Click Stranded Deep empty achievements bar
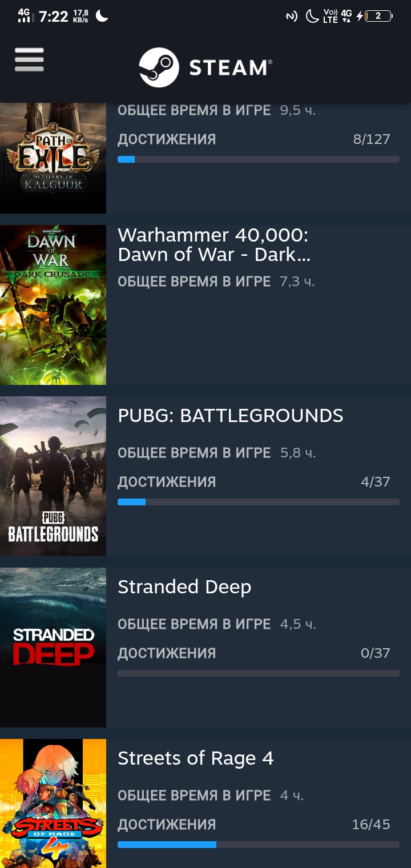This screenshot has height=868, width=411. [259, 673]
